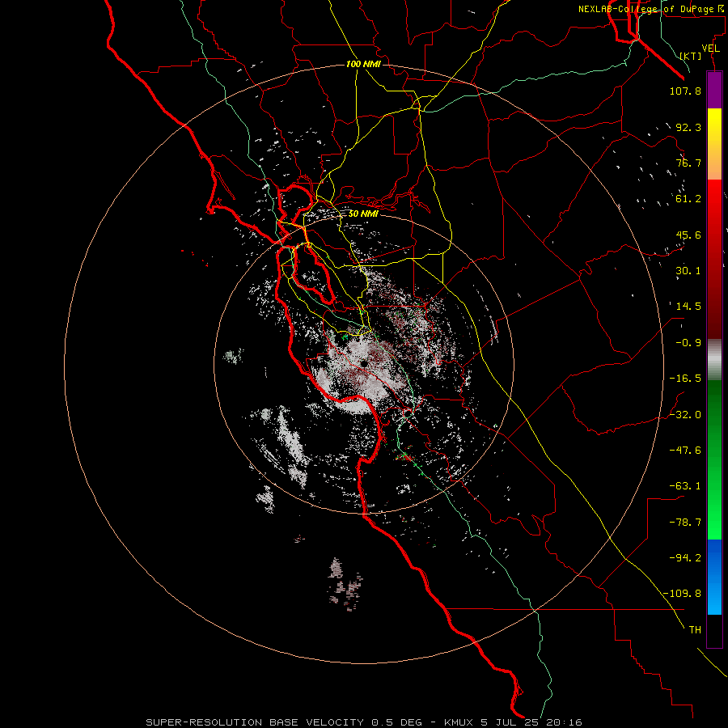Select the -0.9 legend value
The image size is (728, 728).
pos(688,343)
